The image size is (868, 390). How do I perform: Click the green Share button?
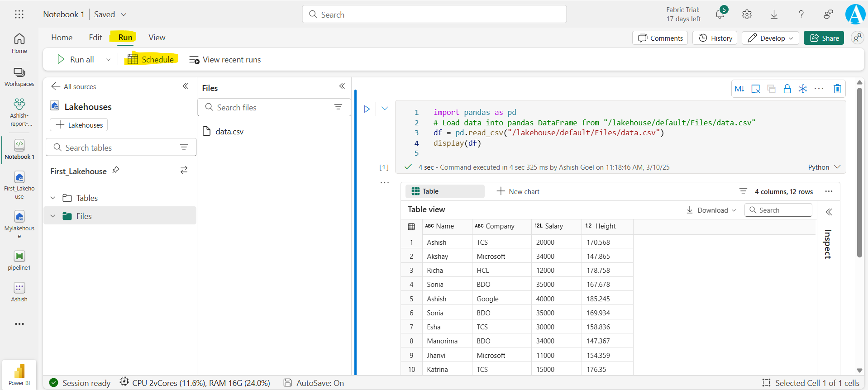pos(824,38)
